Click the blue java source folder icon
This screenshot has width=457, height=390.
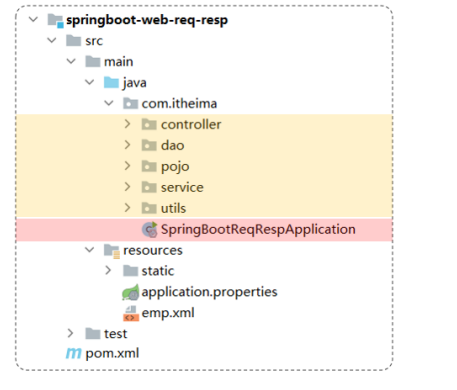pyautogui.click(x=111, y=83)
